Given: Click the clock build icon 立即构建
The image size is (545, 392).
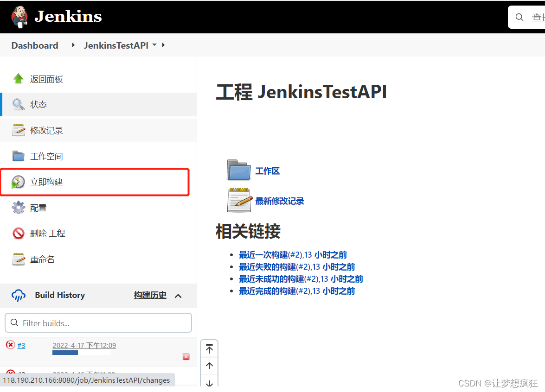Looking at the screenshot, I should pos(18,182).
